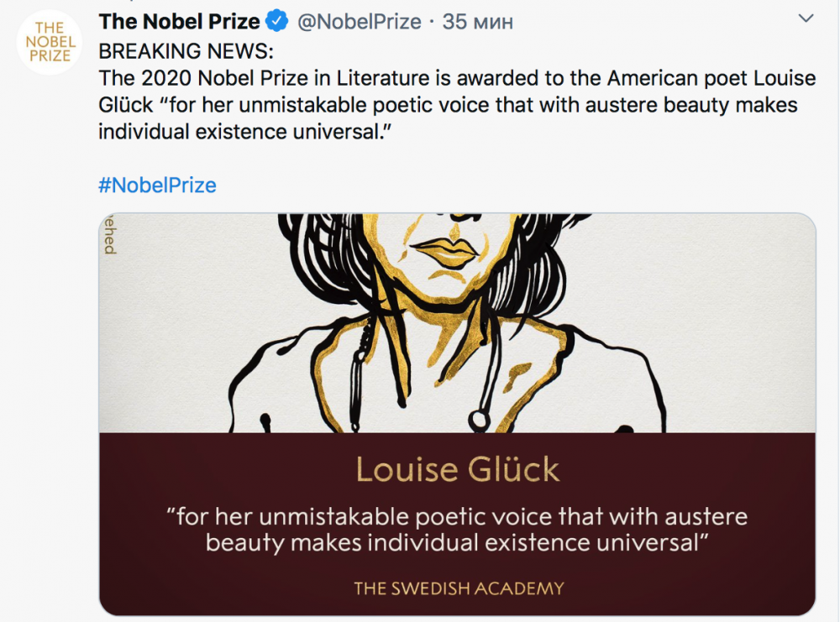The width and height of the screenshot is (840, 622).
Task: Click the @NobelPrize handle
Action: [x=360, y=21]
